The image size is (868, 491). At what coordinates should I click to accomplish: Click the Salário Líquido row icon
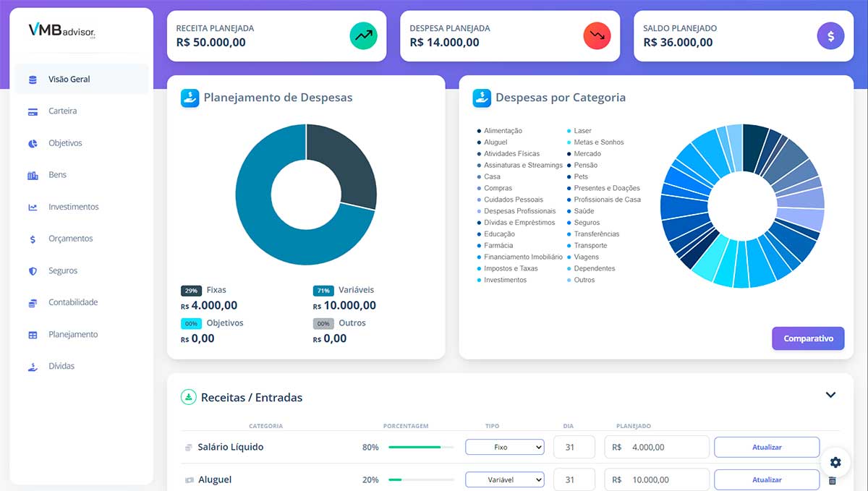pyautogui.click(x=189, y=448)
